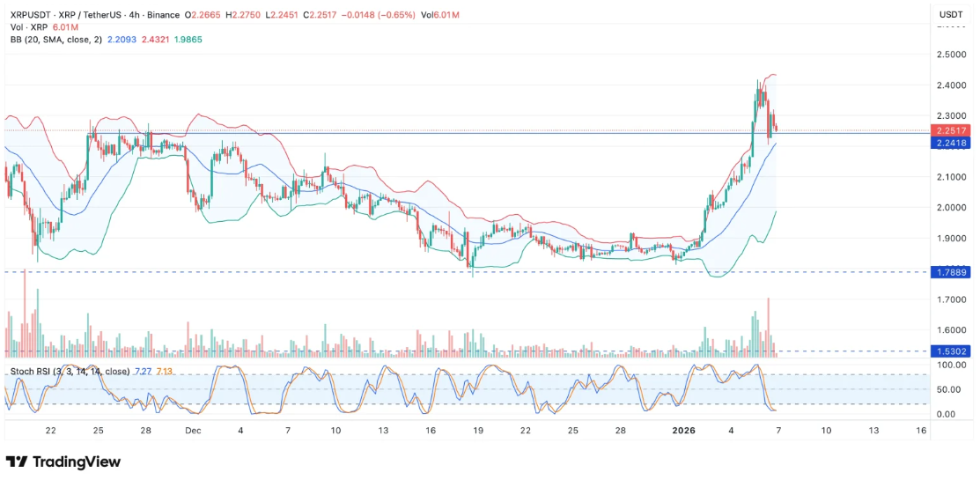Click the 2.0000 price axis tick
The image size is (980, 480).
pos(951,208)
